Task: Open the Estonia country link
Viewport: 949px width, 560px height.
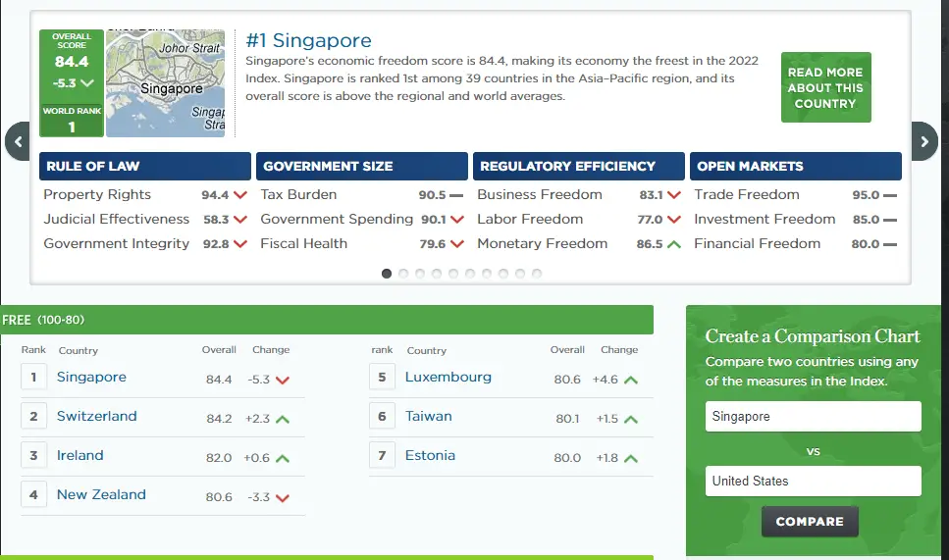Action: point(430,456)
